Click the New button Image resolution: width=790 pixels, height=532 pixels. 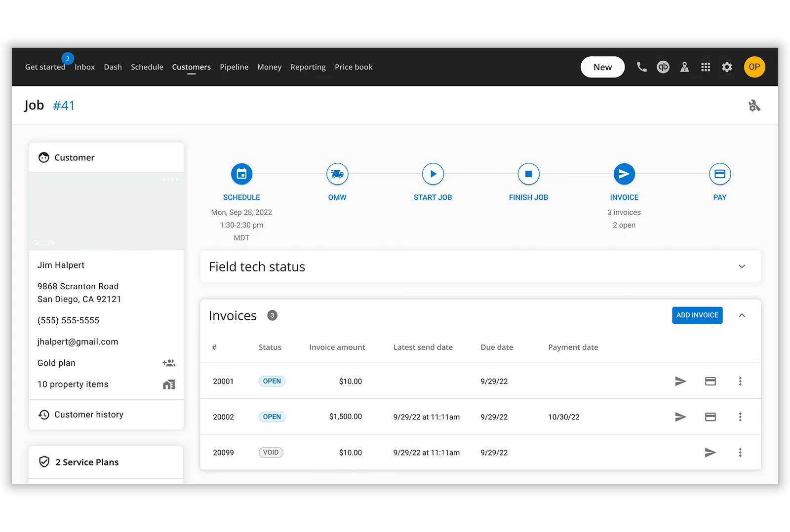tap(602, 67)
